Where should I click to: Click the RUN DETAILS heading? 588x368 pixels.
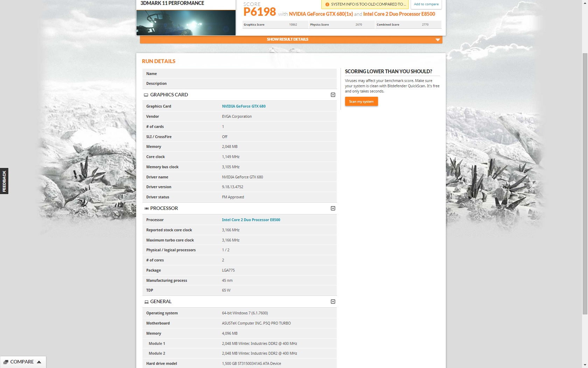pyautogui.click(x=159, y=61)
